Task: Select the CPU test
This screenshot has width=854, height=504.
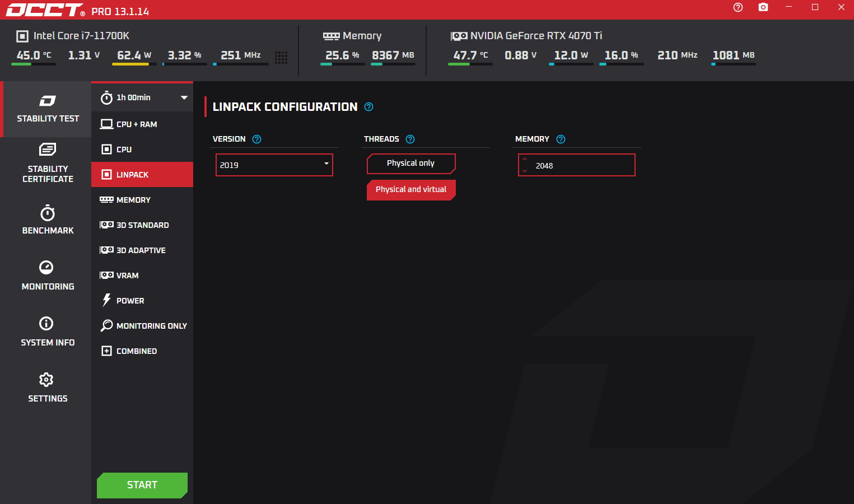Action: pos(142,150)
